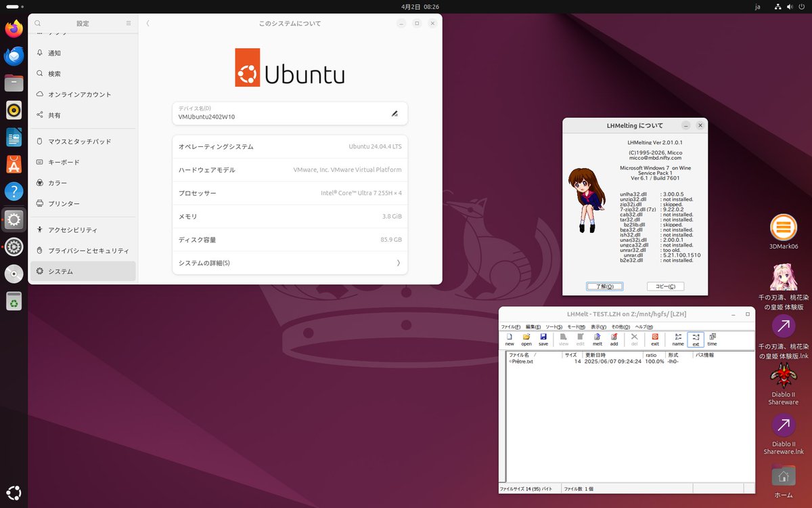Click the pencil icon beside the device name

point(394,113)
